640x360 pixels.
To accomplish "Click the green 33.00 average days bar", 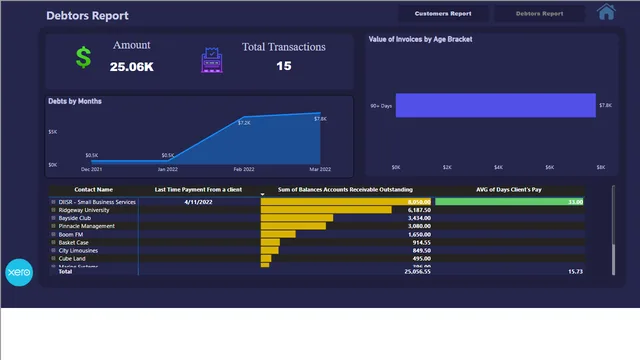I will tap(509, 202).
